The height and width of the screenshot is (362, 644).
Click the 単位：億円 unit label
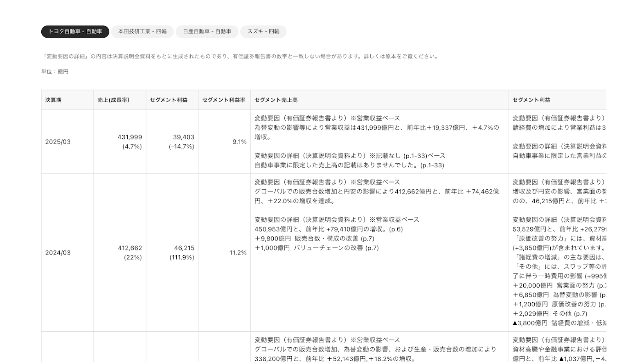point(55,72)
